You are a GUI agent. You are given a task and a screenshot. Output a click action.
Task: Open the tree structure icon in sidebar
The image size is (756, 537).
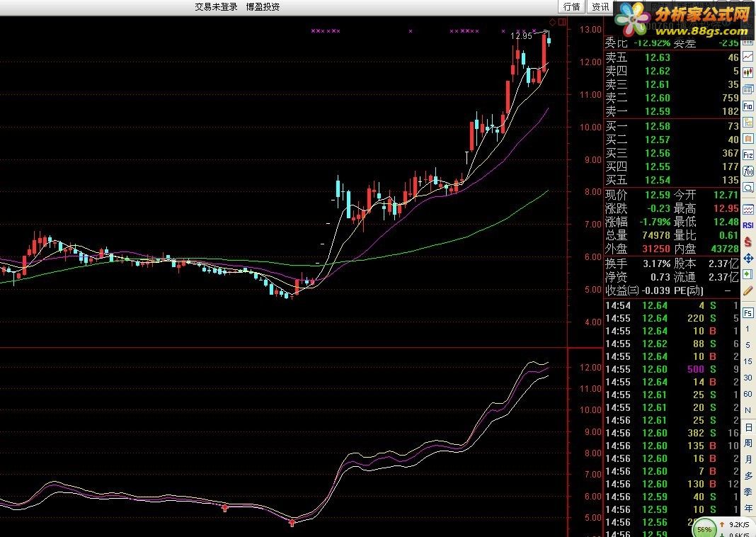point(748,122)
